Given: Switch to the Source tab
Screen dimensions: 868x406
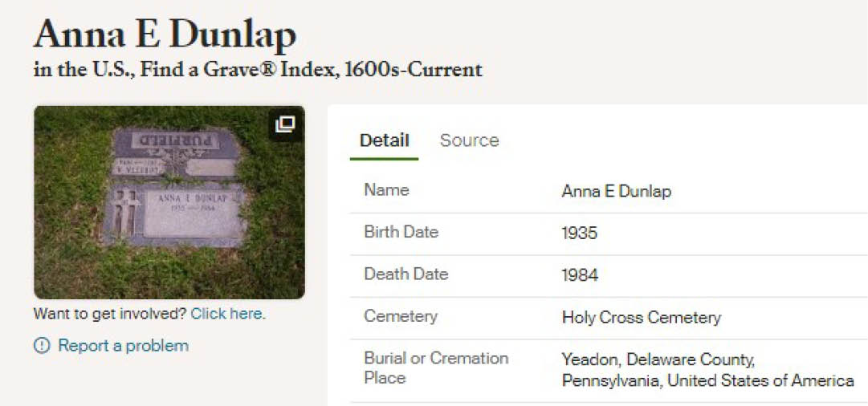Looking at the screenshot, I should pos(469,140).
